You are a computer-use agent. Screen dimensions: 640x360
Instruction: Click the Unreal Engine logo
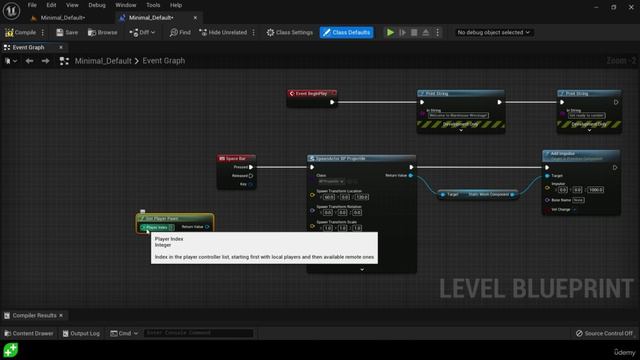(x=11, y=11)
